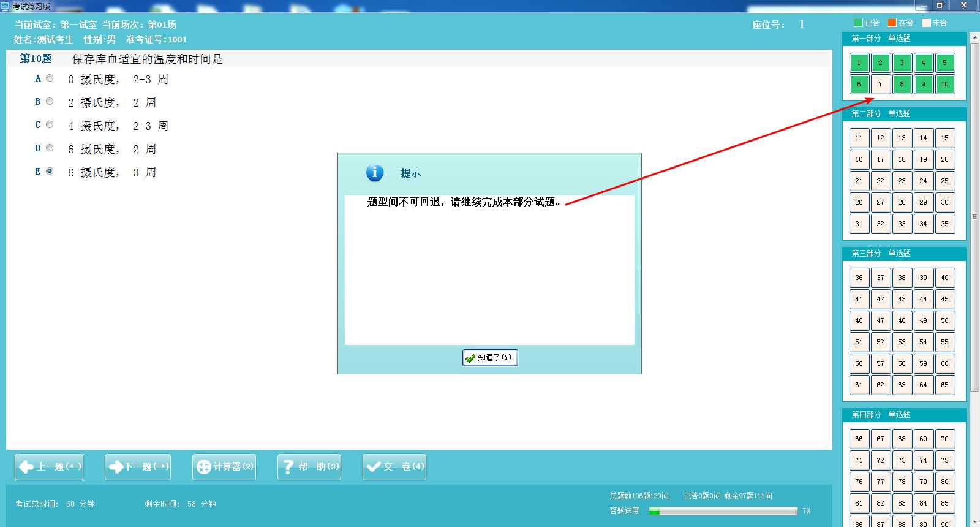The height and width of the screenshot is (527, 980).
Task: Click the 总题数106题120问 status text
Action: tap(639, 496)
